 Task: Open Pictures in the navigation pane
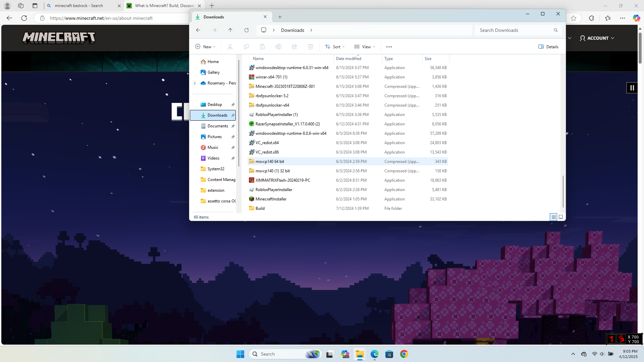click(213, 137)
